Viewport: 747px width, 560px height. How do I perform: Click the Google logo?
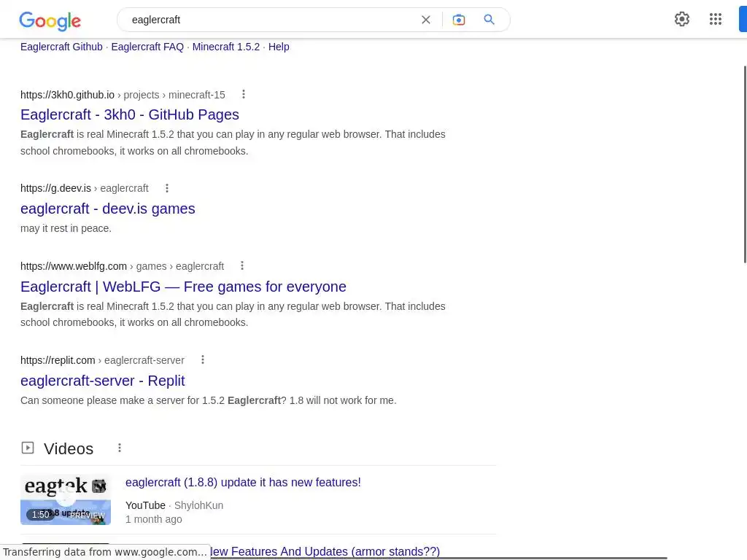click(50, 20)
